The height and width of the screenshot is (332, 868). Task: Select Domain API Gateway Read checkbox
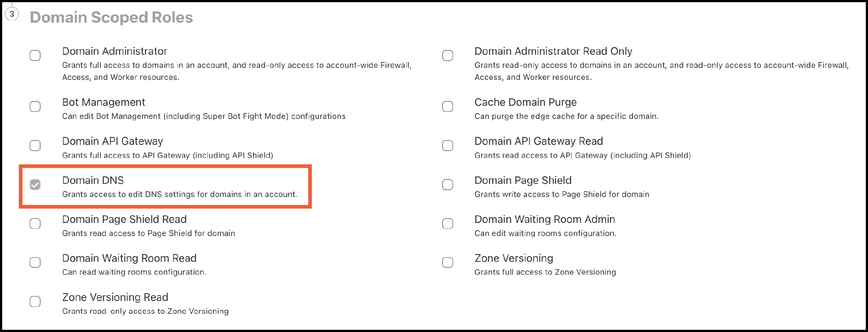click(x=447, y=146)
